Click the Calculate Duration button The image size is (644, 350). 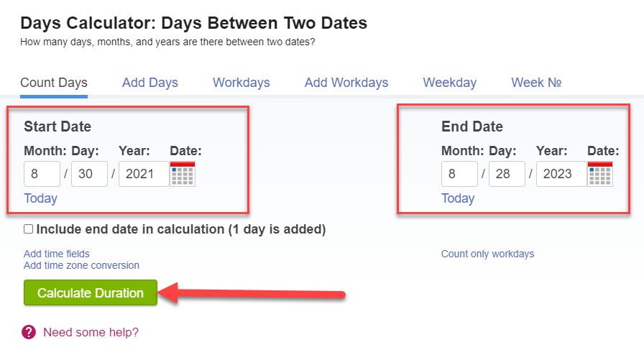91,293
